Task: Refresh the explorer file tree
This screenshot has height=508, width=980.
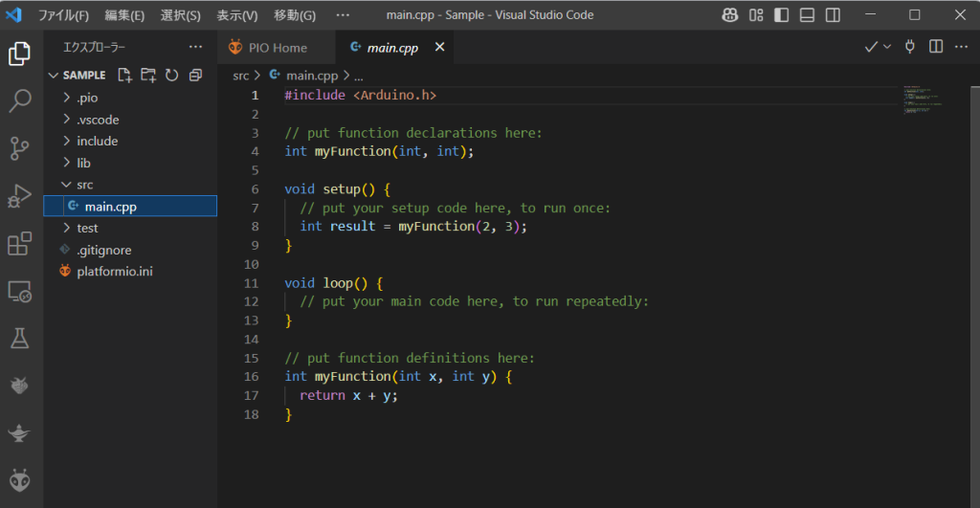Action: point(172,75)
